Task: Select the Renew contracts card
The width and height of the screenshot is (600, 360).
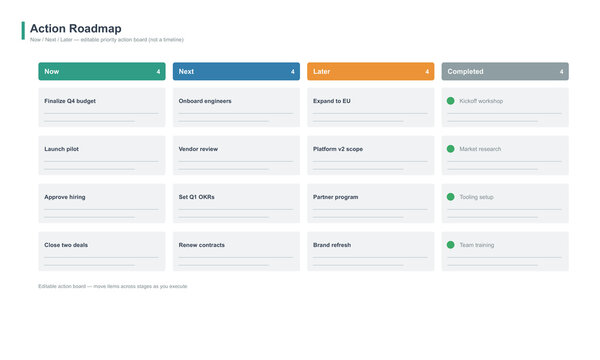Action: (x=236, y=251)
